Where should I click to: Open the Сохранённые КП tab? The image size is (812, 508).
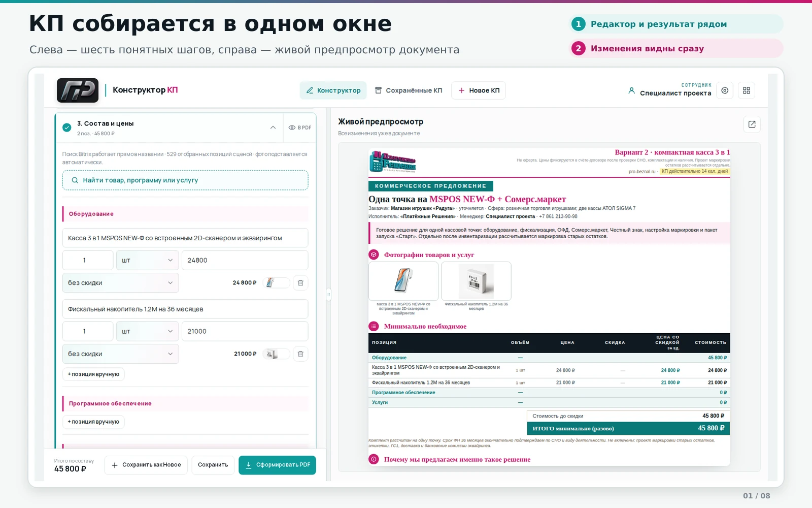click(409, 90)
